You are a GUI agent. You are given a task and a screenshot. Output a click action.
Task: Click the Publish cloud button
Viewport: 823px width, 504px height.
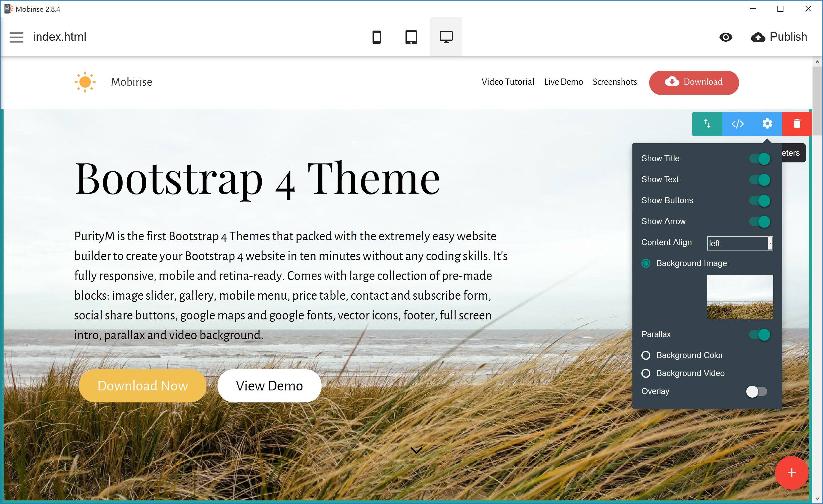[x=758, y=37]
